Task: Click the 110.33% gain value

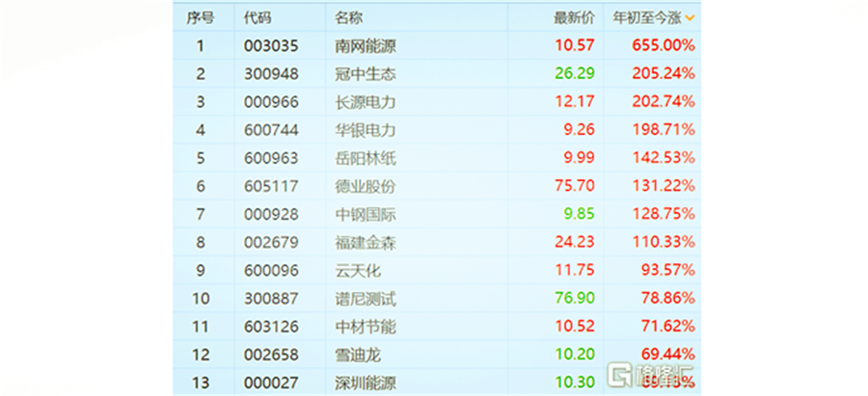Action: (664, 243)
